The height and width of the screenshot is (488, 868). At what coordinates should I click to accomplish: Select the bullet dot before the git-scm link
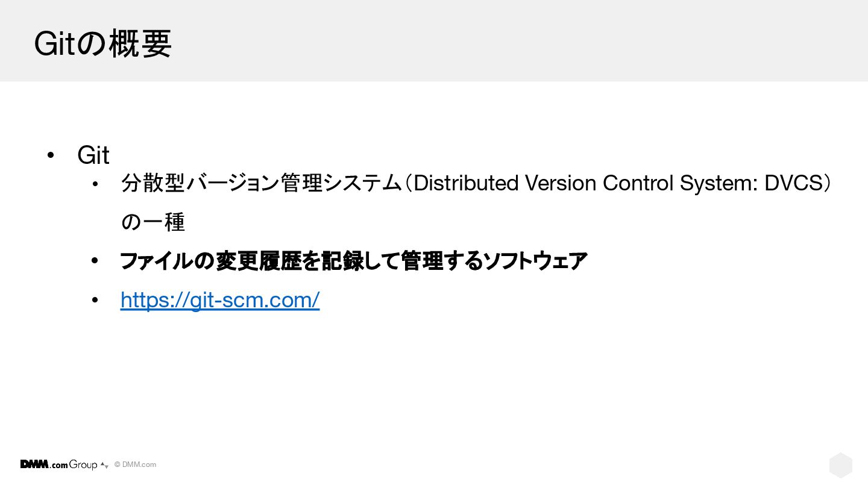(95, 299)
